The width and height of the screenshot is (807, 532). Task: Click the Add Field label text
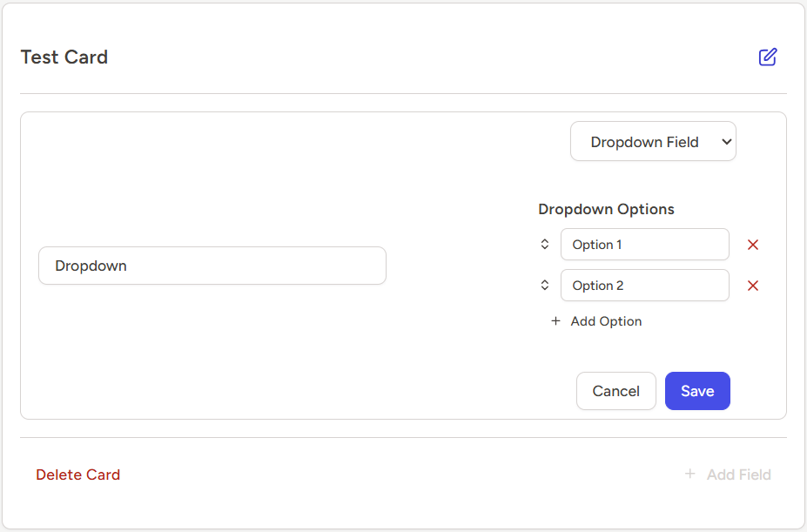pos(738,475)
